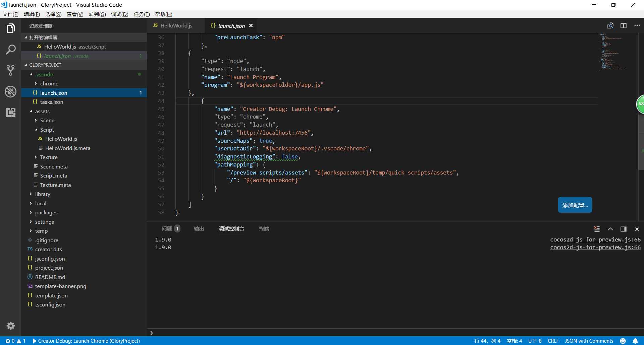Open the README.md file
Image resolution: width=644 pixels, height=345 pixels.
pyautogui.click(x=84, y=277)
